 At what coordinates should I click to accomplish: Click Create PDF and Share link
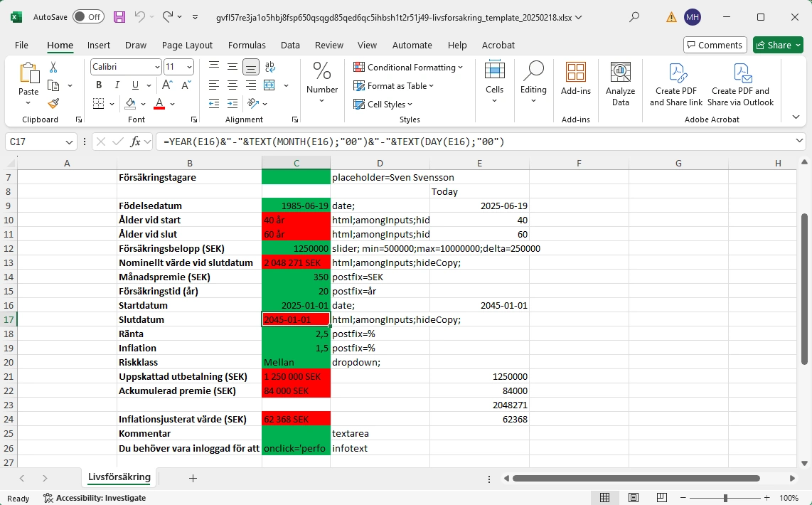click(x=675, y=84)
